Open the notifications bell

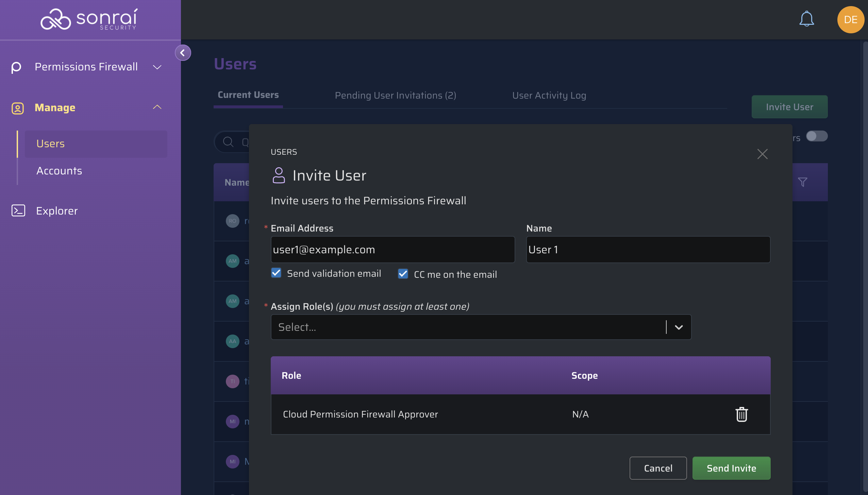pos(806,19)
